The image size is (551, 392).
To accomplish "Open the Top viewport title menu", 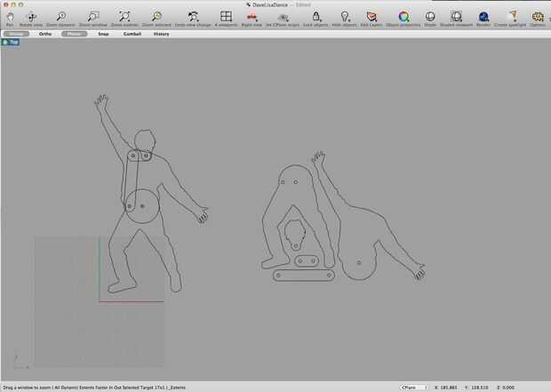I will coord(11,42).
